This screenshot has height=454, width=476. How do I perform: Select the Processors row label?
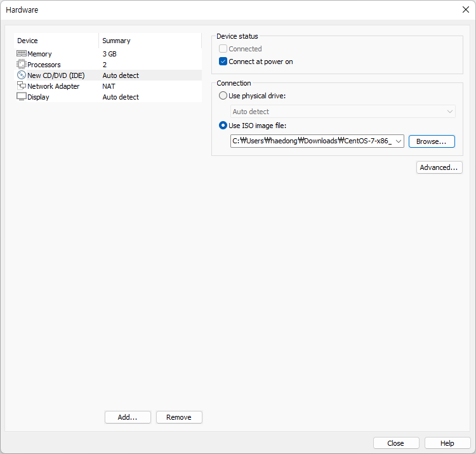[x=44, y=65]
